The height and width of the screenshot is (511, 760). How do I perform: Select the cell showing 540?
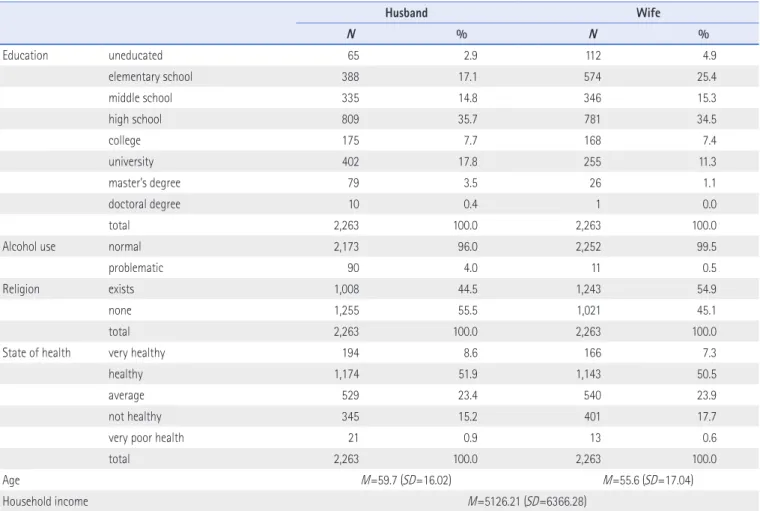point(592,396)
